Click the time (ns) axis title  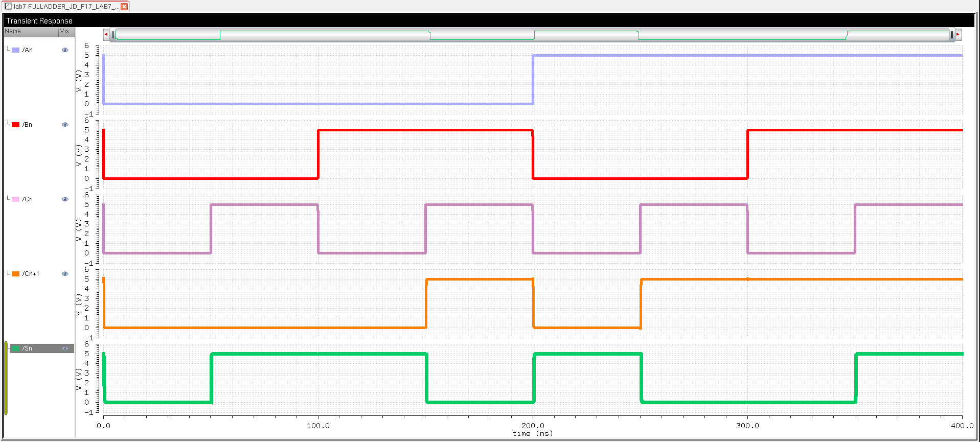(533, 434)
